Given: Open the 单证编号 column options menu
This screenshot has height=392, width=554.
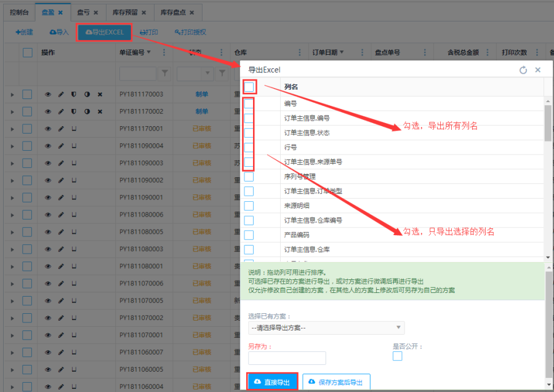Looking at the screenshot, I should [x=164, y=53].
